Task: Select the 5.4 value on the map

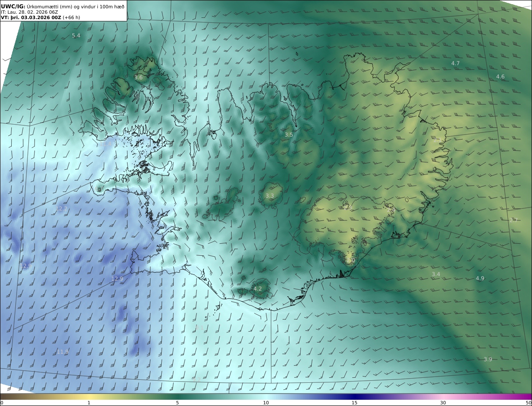Action: pyautogui.click(x=76, y=36)
